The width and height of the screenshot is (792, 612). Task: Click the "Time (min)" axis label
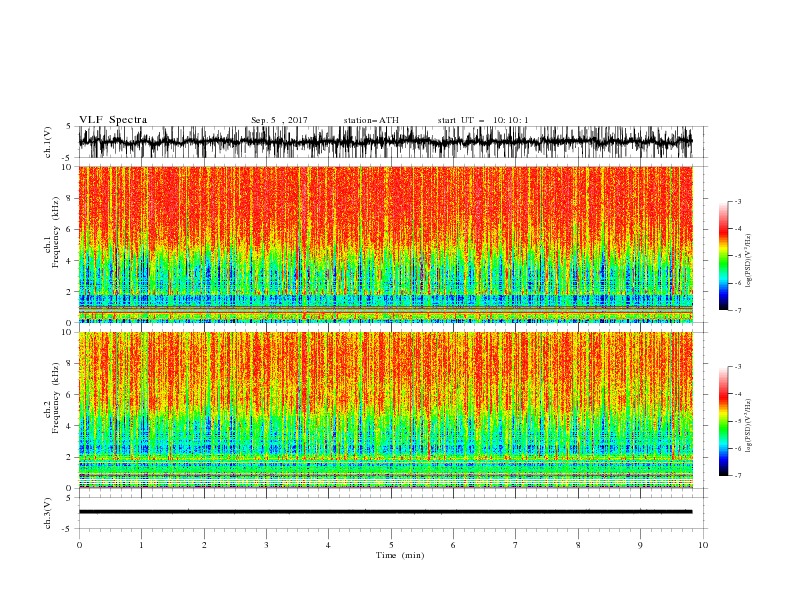point(400,555)
